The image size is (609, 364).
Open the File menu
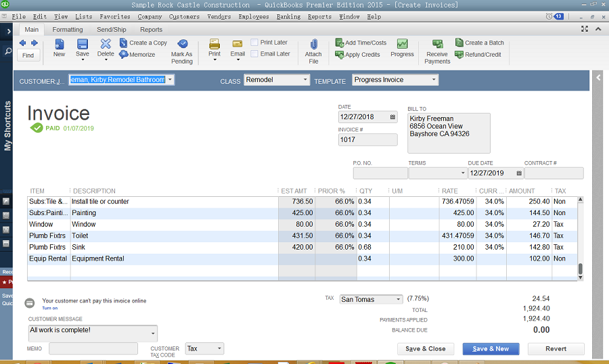(x=19, y=17)
